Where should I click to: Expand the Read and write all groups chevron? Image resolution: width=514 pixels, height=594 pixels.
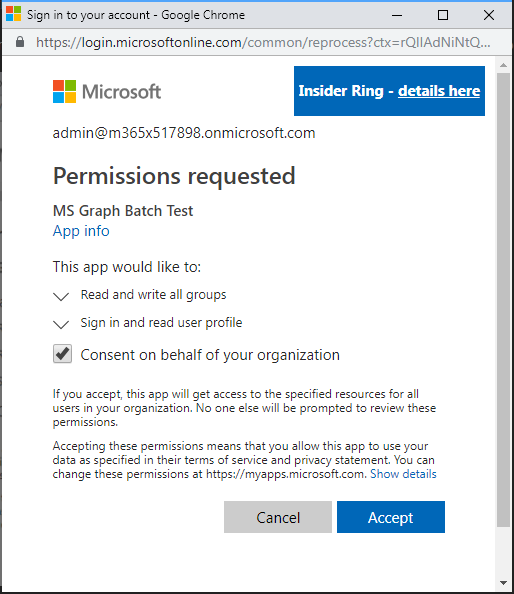(61, 296)
